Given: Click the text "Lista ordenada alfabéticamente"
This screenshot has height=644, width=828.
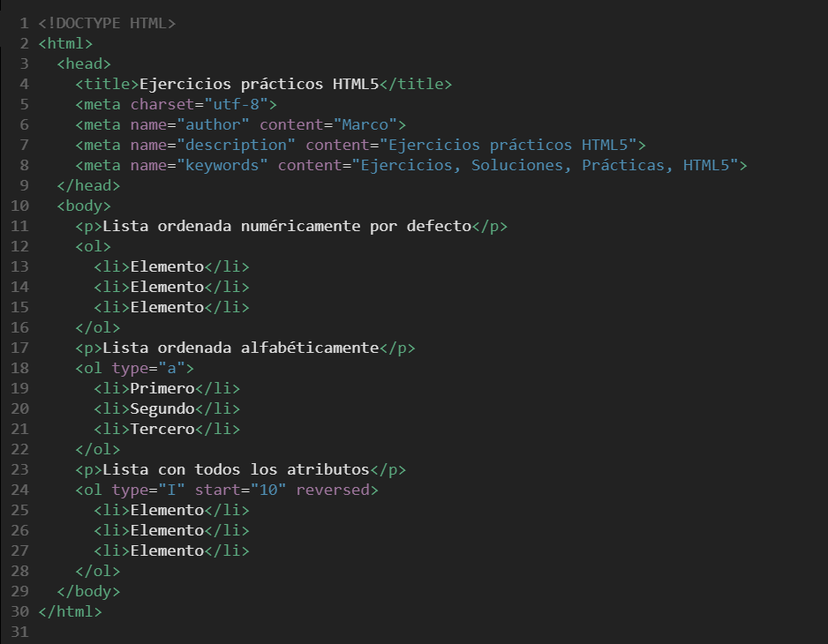Looking at the screenshot, I should click(x=241, y=348).
